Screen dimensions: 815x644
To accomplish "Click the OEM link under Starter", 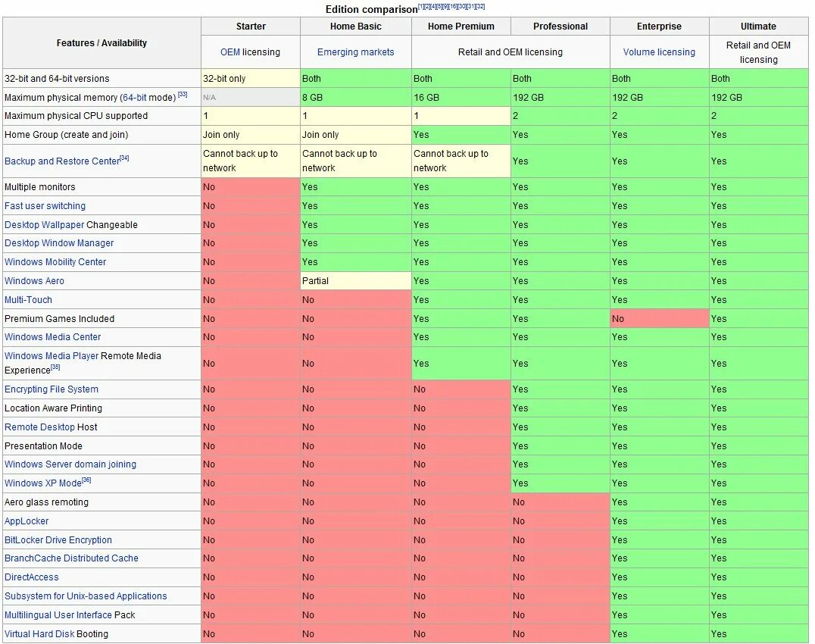I will click(x=230, y=52).
